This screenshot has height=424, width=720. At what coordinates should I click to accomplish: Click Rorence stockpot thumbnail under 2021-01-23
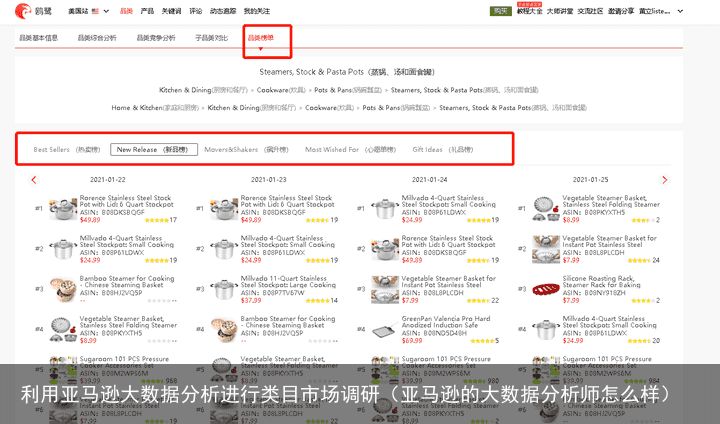(x=224, y=209)
